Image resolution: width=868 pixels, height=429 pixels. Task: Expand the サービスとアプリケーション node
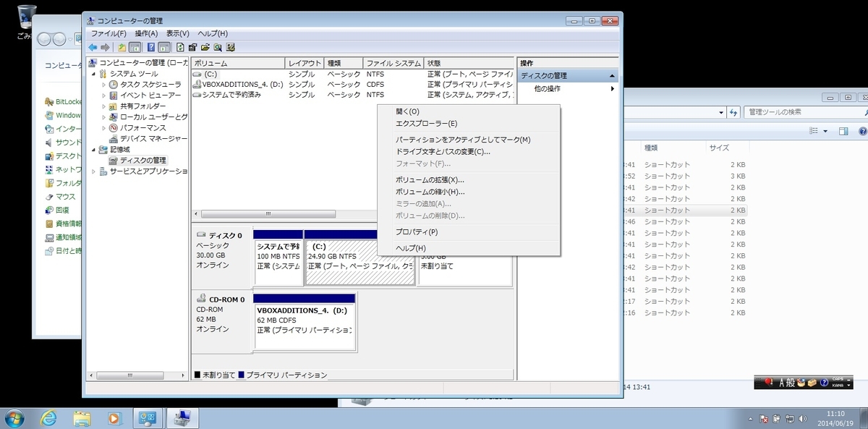[93, 171]
